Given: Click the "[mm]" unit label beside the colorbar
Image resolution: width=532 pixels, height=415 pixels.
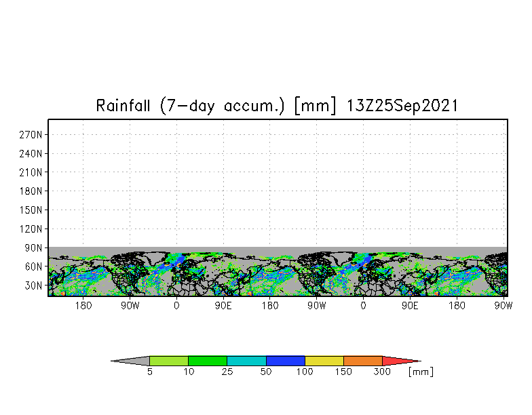Looking at the screenshot, I should pos(421,372).
